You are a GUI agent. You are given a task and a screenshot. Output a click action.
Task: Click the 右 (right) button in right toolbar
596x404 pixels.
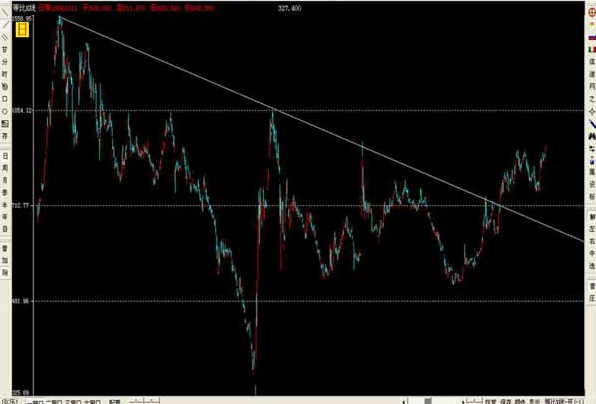tap(592, 241)
